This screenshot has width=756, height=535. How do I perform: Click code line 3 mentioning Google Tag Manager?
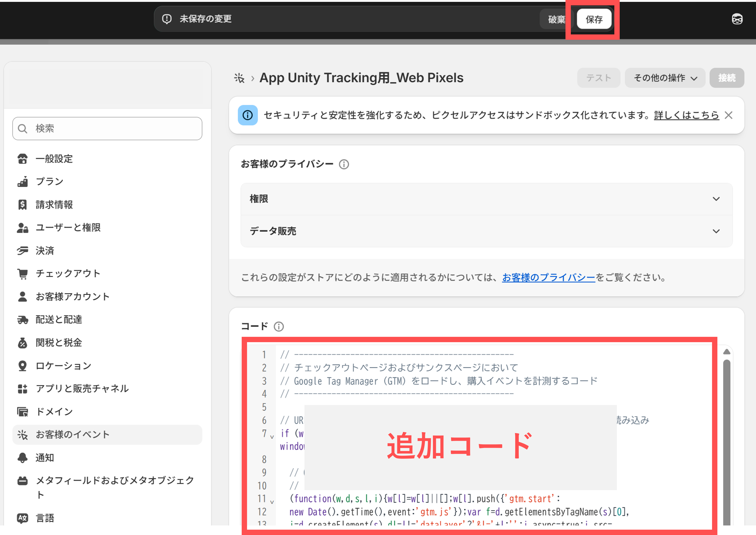click(x=438, y=381)
